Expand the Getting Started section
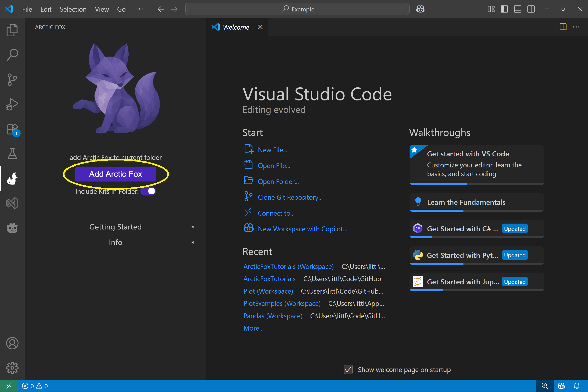 [x=116, y=227]
